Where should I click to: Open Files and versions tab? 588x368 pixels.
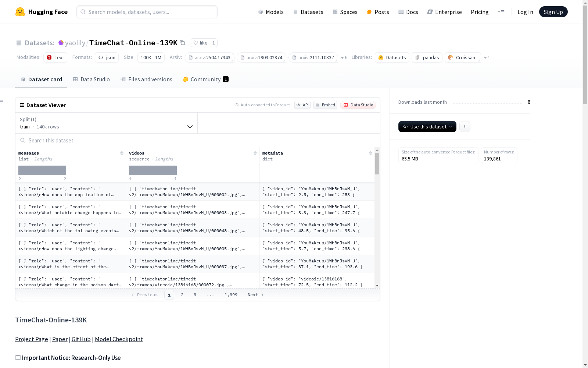[x=146, y=79]
